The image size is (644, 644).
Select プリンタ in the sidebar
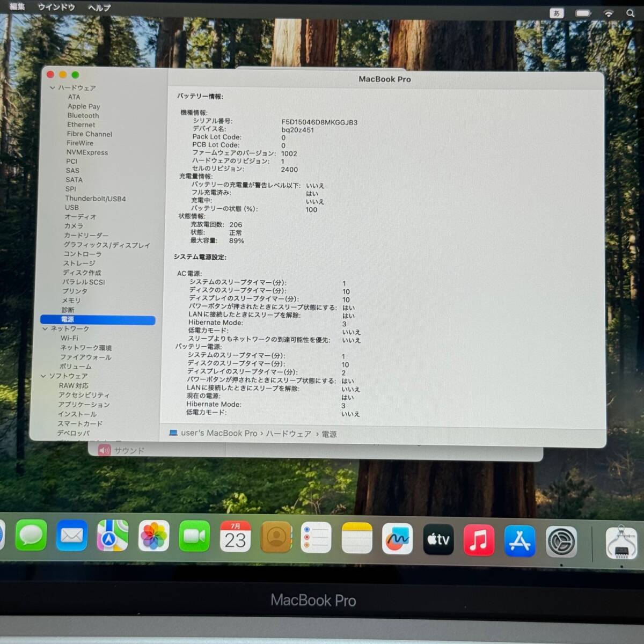pyautogui.click(x=75, y=291)
